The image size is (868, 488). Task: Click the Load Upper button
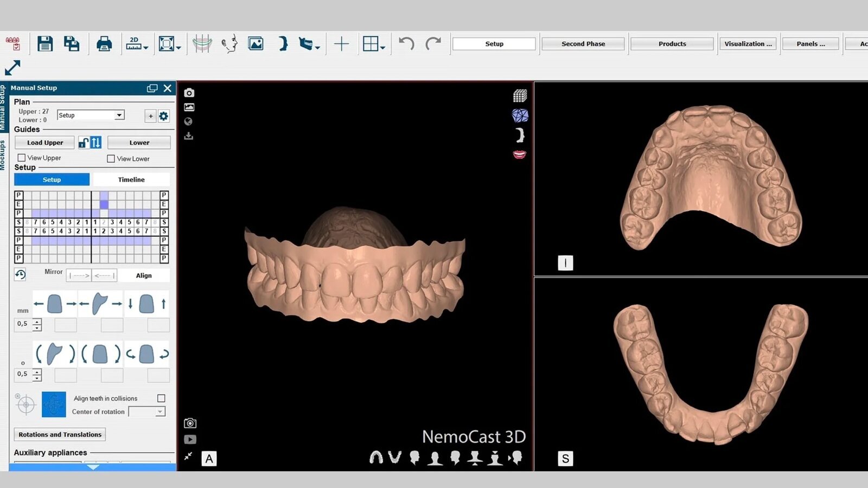coord(44,142)
